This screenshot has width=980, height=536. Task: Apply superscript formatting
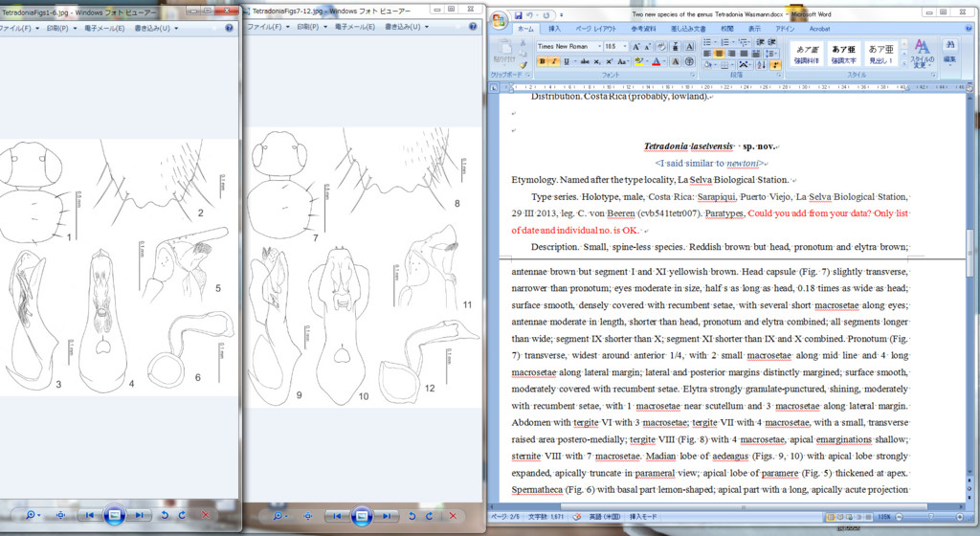609,61
